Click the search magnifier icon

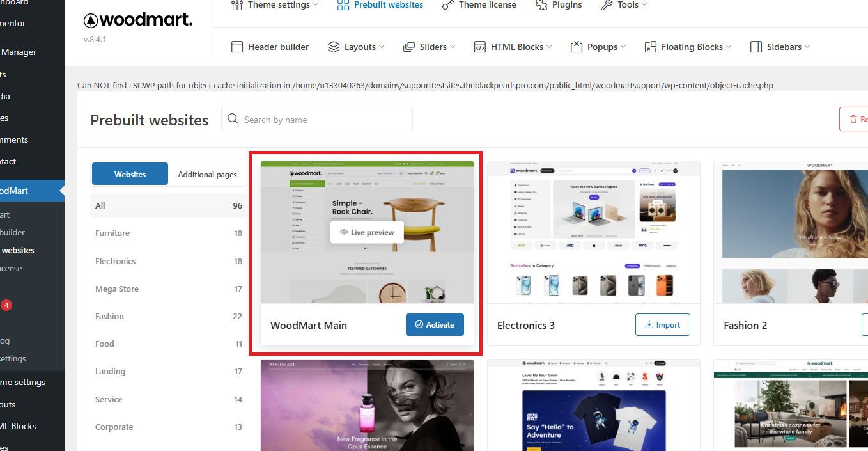click(233, 120)
